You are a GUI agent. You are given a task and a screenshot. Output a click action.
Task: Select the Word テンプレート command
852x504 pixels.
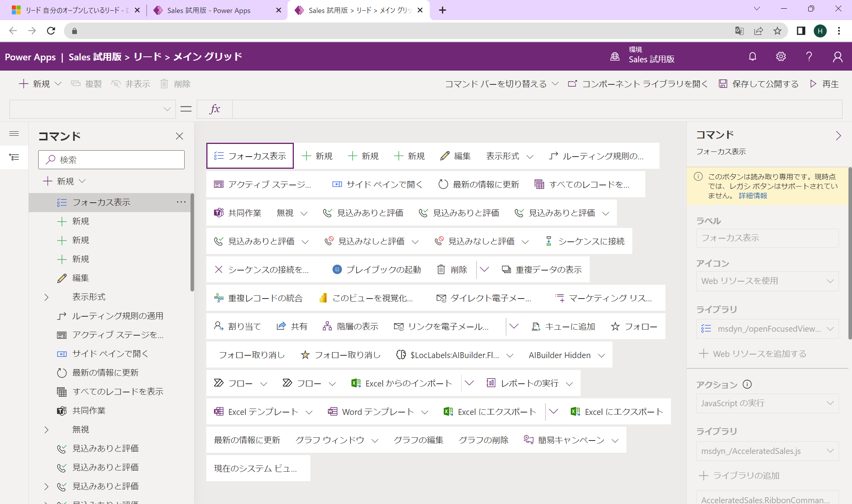(371, 412)
